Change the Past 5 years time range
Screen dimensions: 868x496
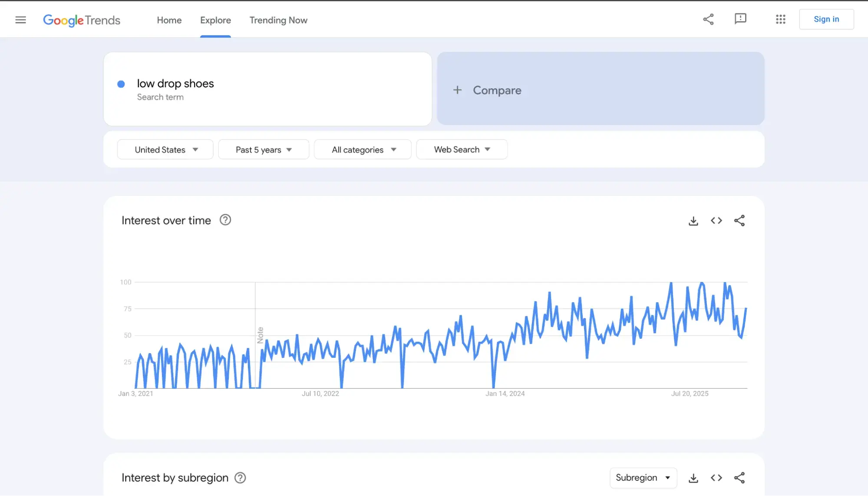tap(264, 149)
